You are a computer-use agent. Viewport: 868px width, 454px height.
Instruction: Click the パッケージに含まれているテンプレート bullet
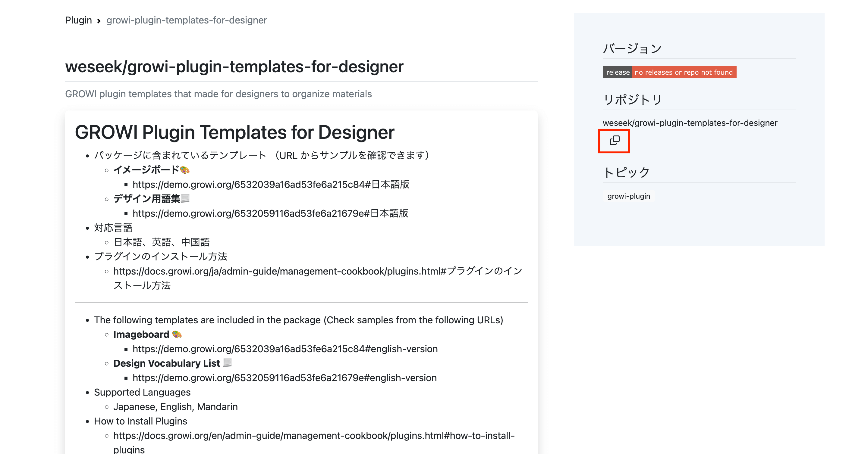coord(263,155)
